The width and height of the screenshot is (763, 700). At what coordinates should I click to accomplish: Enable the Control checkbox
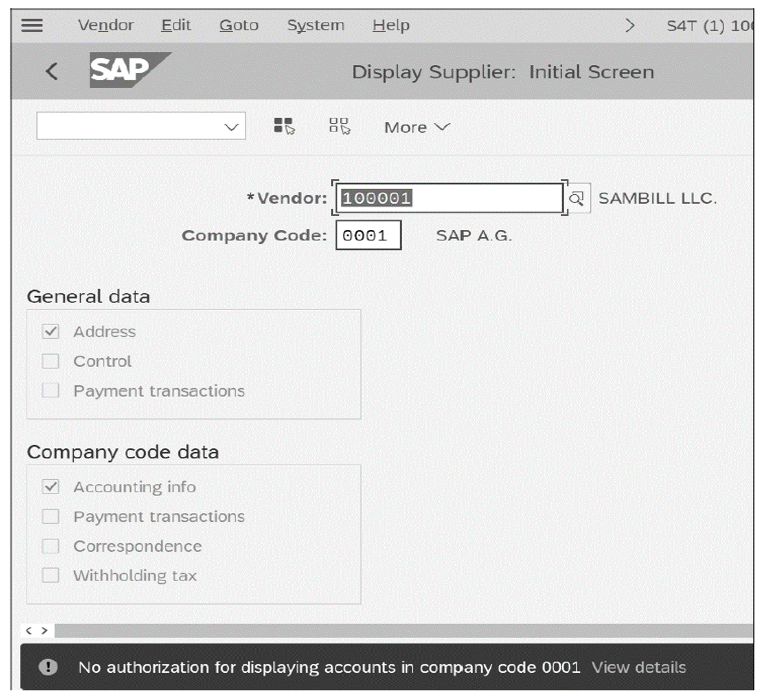(x=51, y=361)
